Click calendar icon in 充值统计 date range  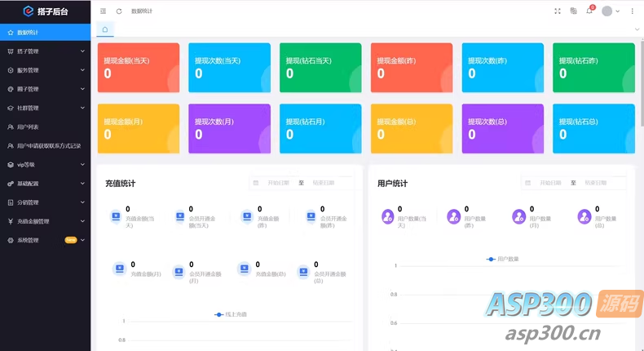[x=256, y=183]
